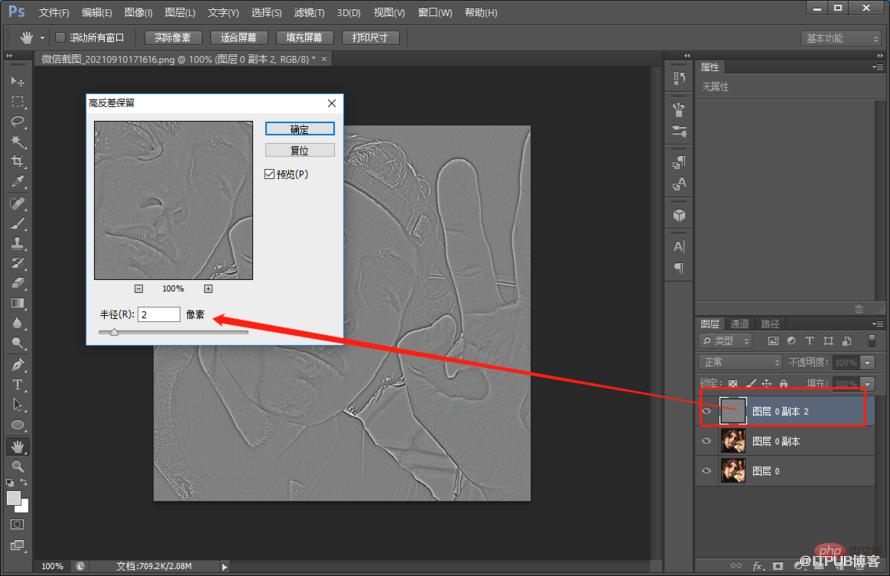890x576 pixels.
Task: Click the 复位 button
Action: tap(300, 150)
